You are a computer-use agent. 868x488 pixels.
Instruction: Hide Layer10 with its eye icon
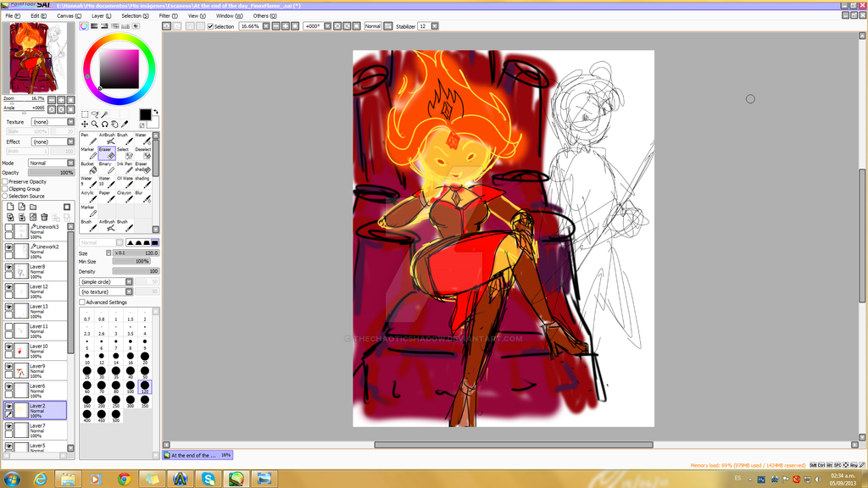(x=8, y=347)
